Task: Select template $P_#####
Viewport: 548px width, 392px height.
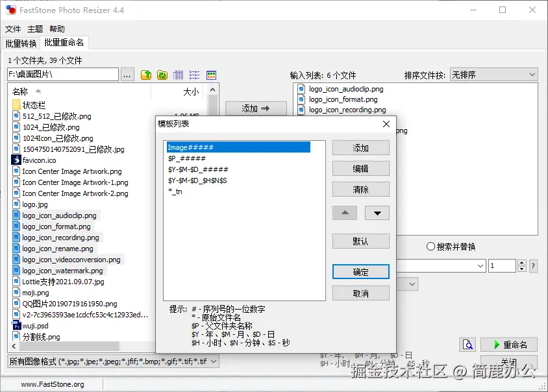Action: pyautogui.click(x=187, y=158)
